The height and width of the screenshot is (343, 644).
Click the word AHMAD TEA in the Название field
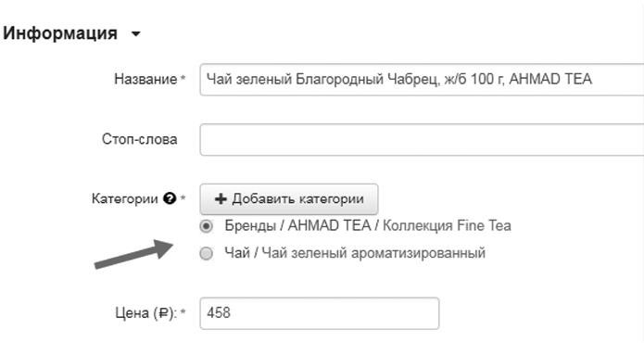click(550, 79)
